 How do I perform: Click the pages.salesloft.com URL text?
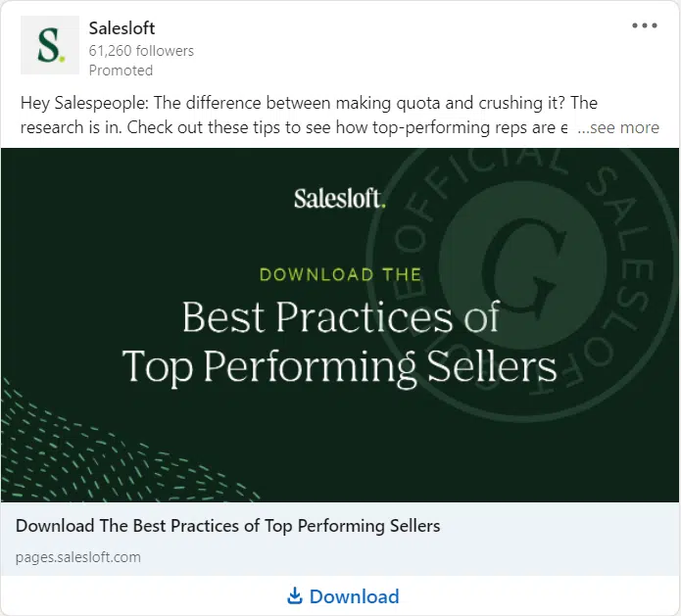tap(78, 557)
